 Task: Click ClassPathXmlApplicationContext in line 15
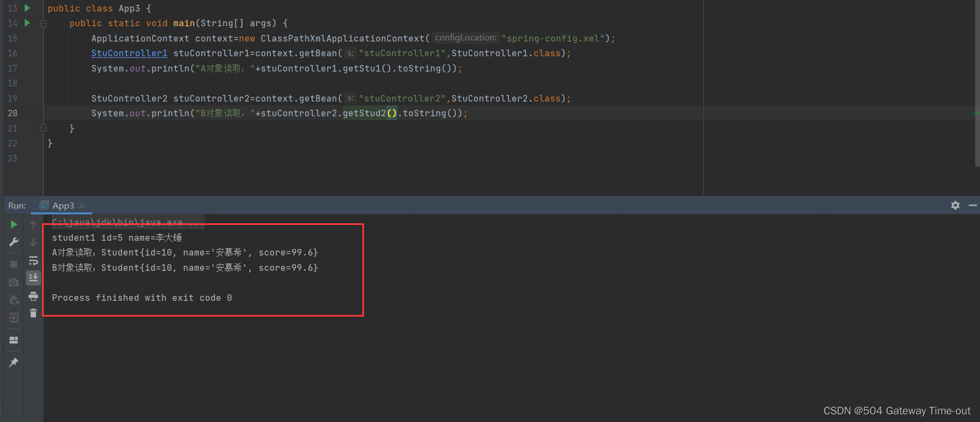coord(343,38)
